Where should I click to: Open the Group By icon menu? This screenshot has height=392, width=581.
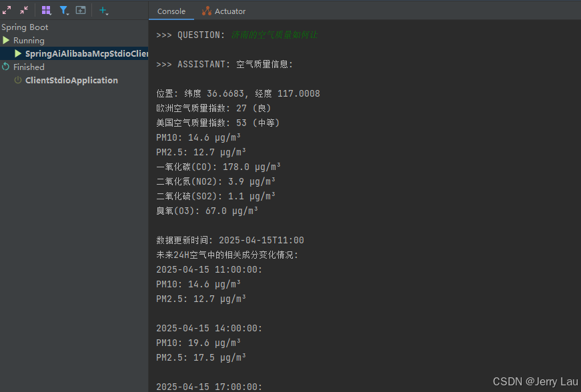[x=46, y=11]
